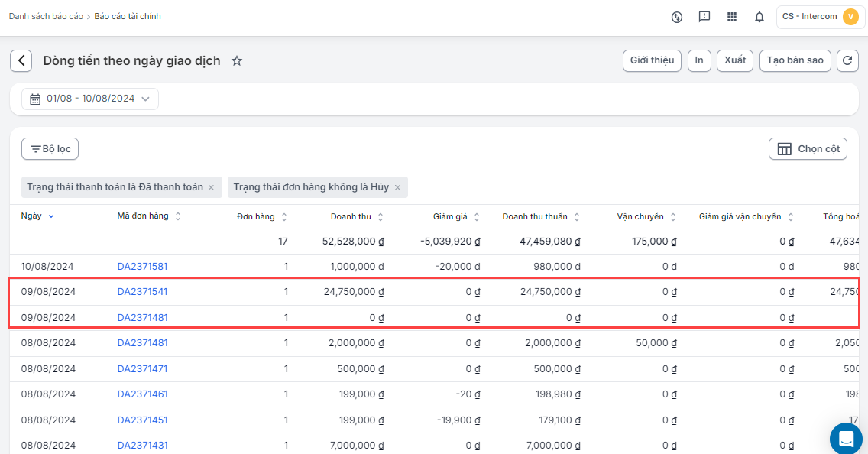Open the Intercom chat widget
The height and width of the screenshot is (454, 868).
846,439
